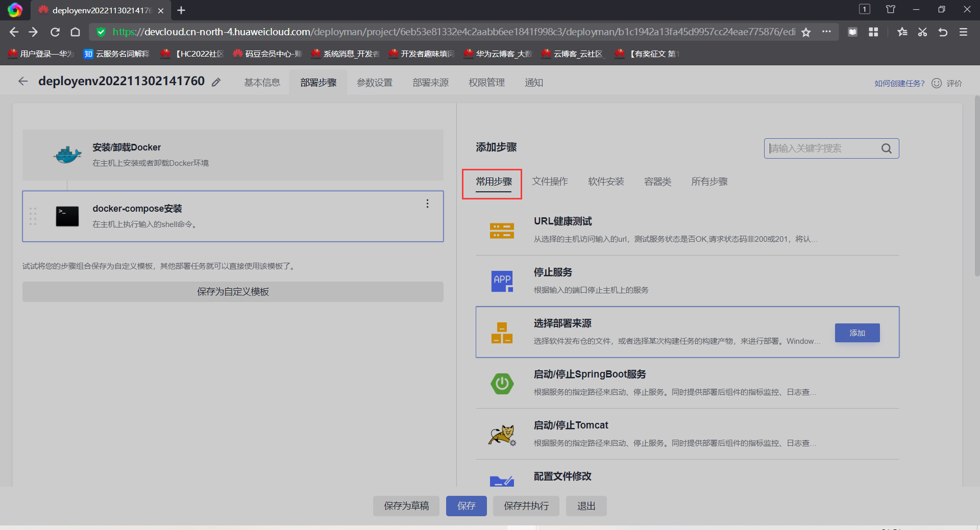
Task: Click the URL健康测试 step icon
Action: 502,231
